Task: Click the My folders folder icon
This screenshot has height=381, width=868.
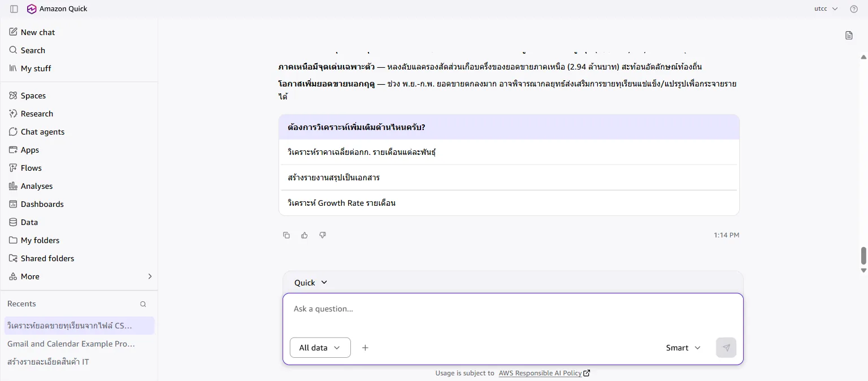Action: coord(13,240)
